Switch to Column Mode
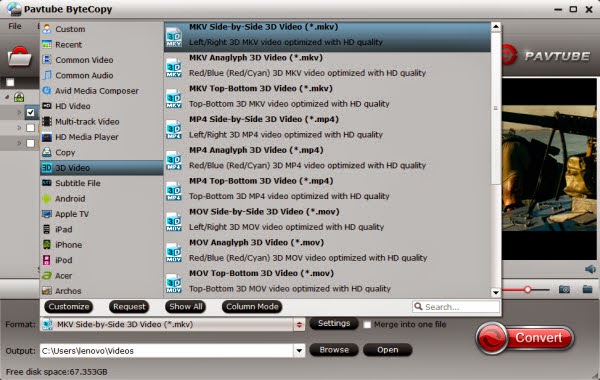600x380 pixels. [x=252, y=307]
